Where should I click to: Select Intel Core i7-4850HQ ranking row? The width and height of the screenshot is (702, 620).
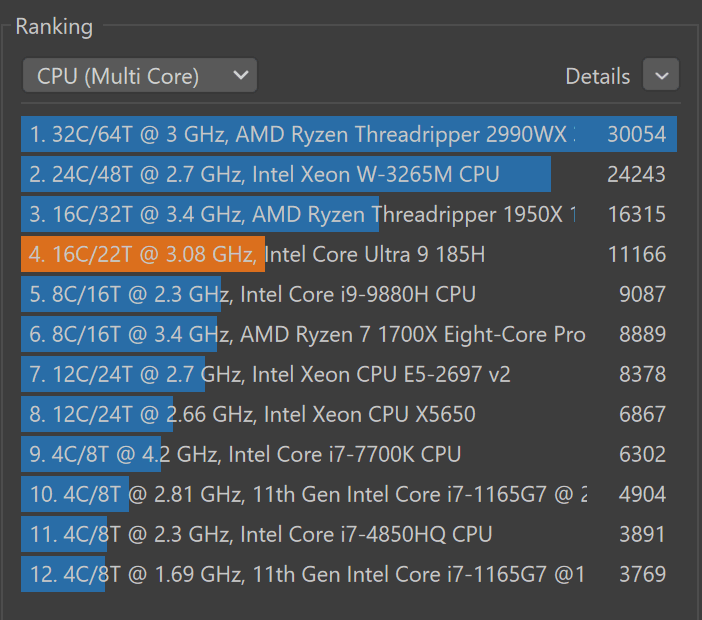pyautogui.click(x=349, y=534)
